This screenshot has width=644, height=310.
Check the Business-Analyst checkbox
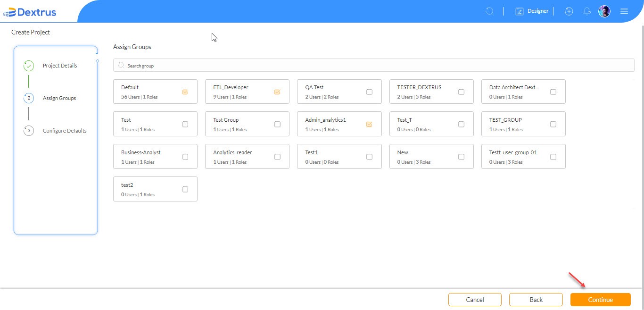tap(185, 157)
